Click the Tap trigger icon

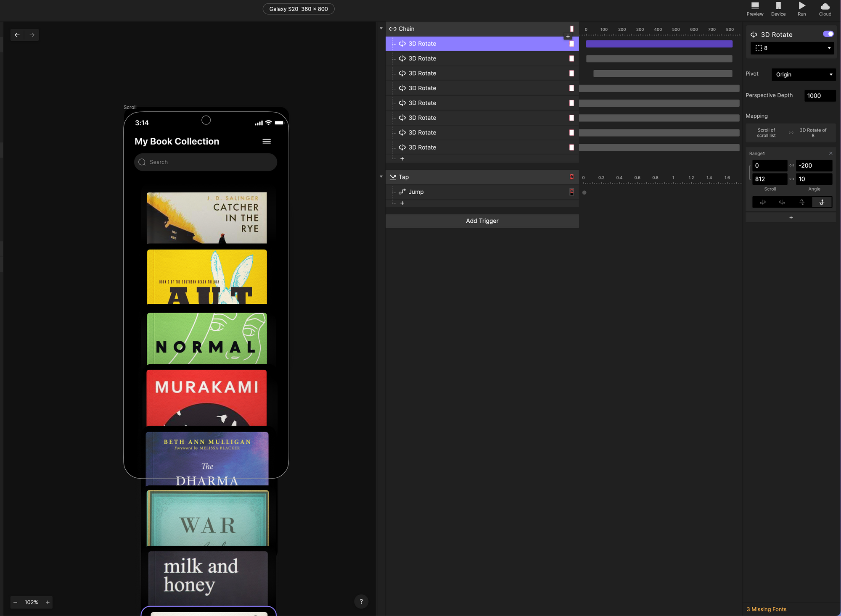(x=393, y=177)
